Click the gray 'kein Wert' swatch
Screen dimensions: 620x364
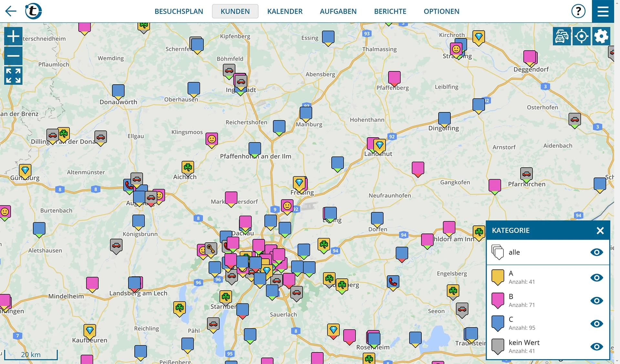click(x=498, y=347)
